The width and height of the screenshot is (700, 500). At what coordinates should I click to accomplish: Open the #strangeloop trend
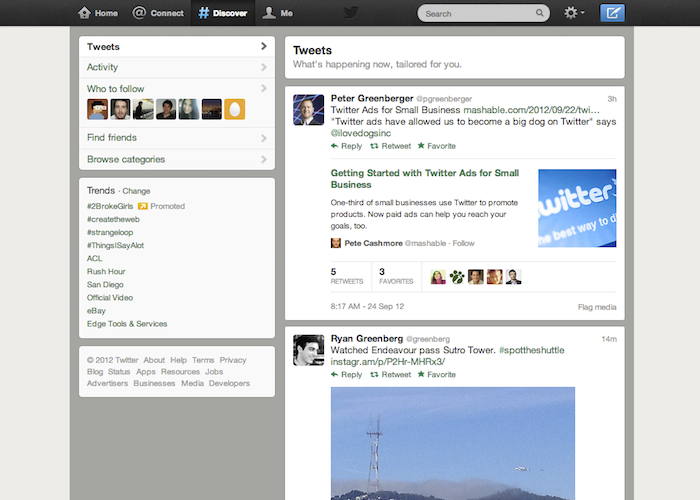tap(113, 232)
